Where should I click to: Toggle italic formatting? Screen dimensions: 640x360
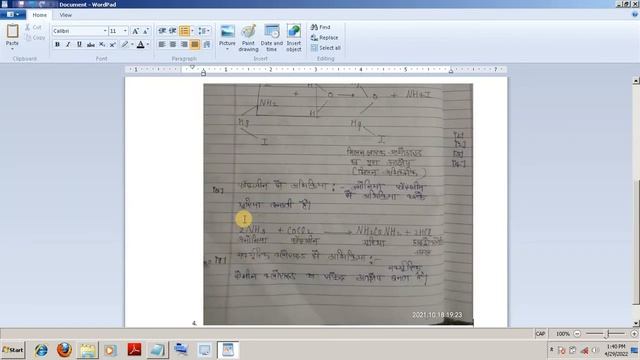point(68,44)
